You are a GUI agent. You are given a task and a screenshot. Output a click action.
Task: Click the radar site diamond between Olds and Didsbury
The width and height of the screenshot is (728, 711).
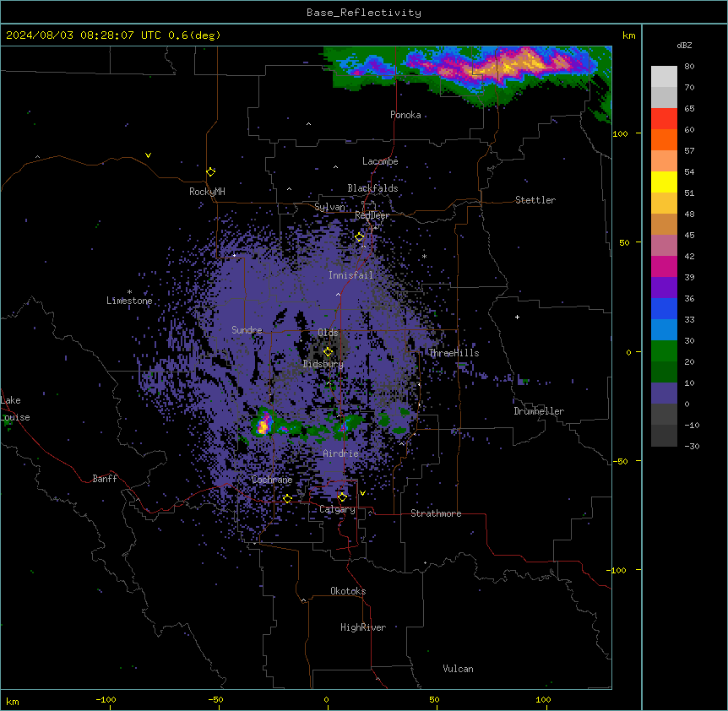click(x=329, y=352)
